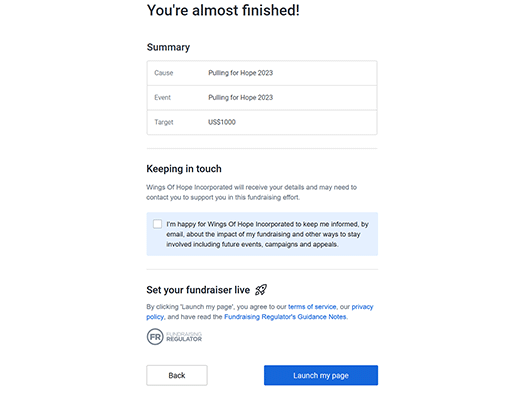The height and width of the screenshot is (396, 525).
Task: Select the Cause summary row
Action: 262,73
